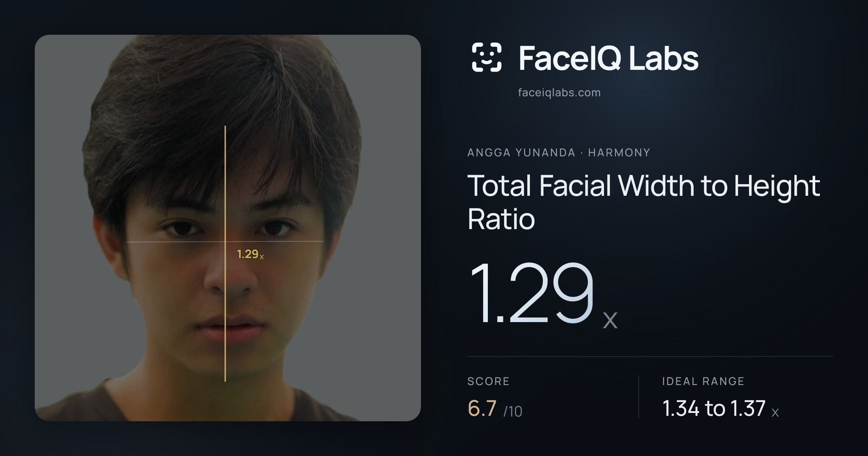Open the faceiqlabs.com link
This screenshot has height=456, width=868.
(x=559, y=93)
